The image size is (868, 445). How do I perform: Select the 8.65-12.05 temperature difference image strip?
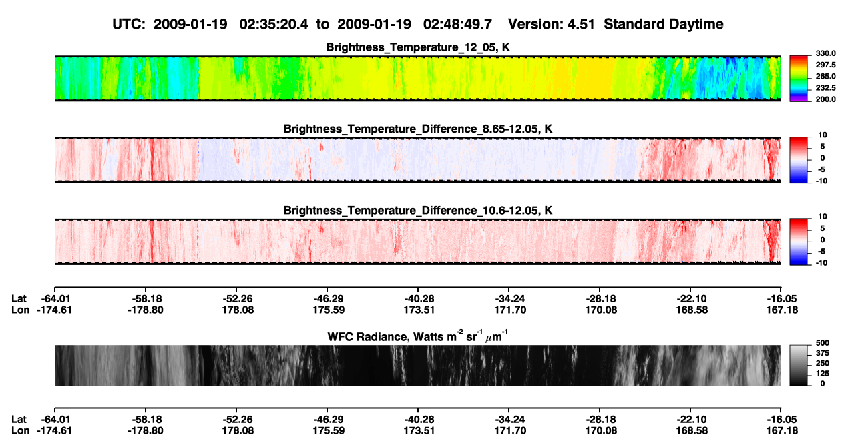tap(417, 159)
